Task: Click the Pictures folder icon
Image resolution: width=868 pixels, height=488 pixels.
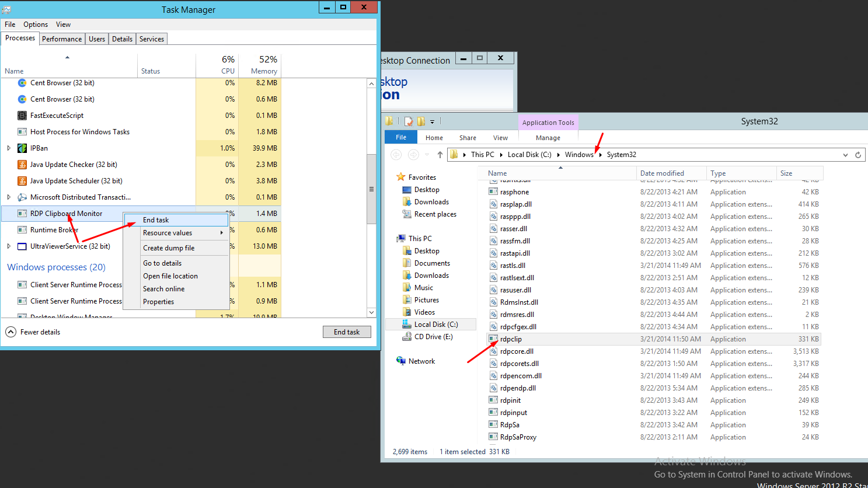Action: [x=407, y=300]
